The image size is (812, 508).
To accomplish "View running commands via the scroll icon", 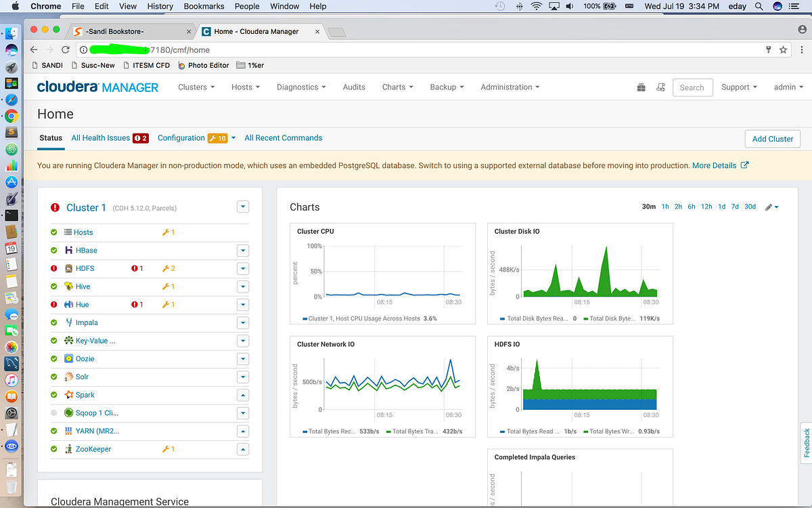I will (661, 87).
